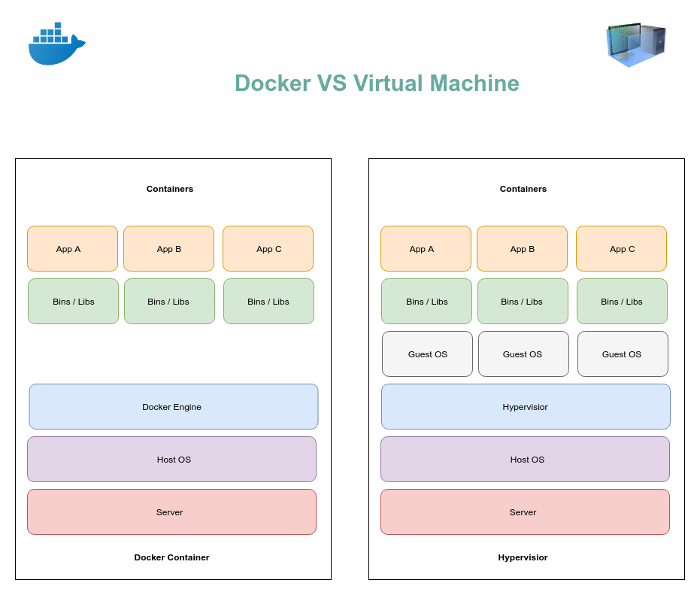The image size is (700, 595).
Task: Select Host OS block in Hypervisior diagram
Action: (x=525, y=459)
